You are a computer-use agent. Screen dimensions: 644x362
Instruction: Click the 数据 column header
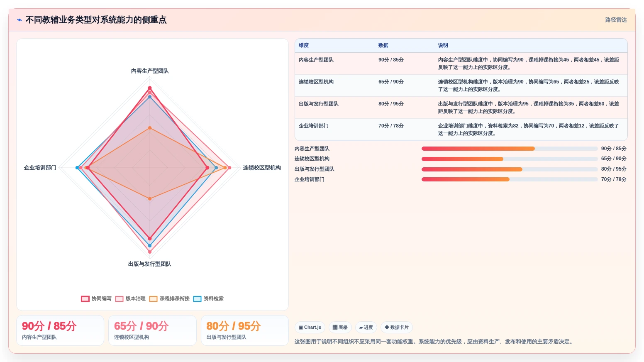point(383,46)
